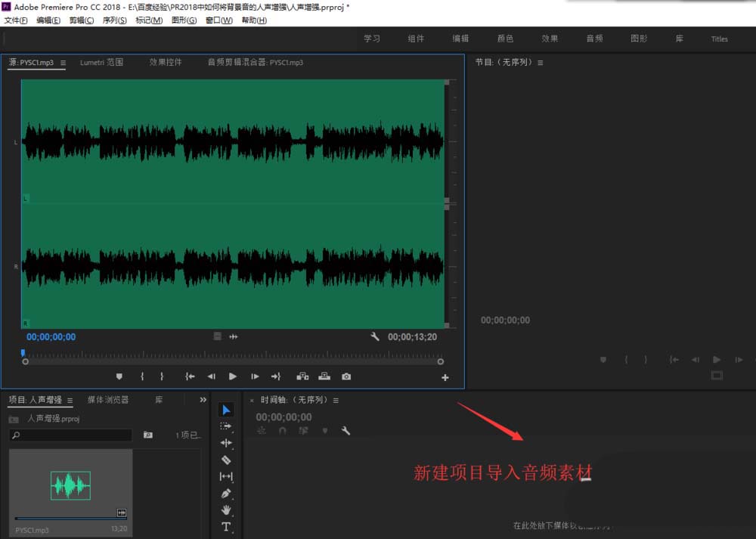Viewport: 756px width, 539px height.
Task: Click the Overwrite button in Source monitor
Action: pos(324,376)
